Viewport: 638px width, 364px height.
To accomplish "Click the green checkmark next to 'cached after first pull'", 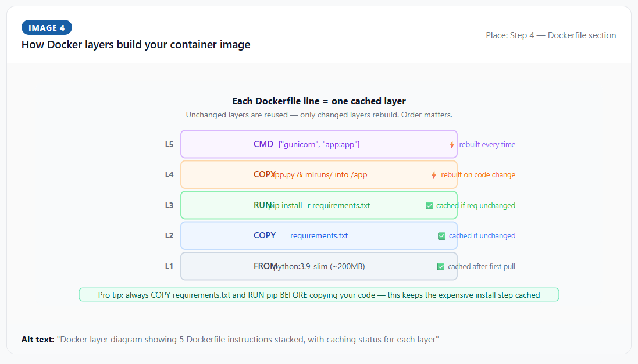I will [x=441, y=267].
